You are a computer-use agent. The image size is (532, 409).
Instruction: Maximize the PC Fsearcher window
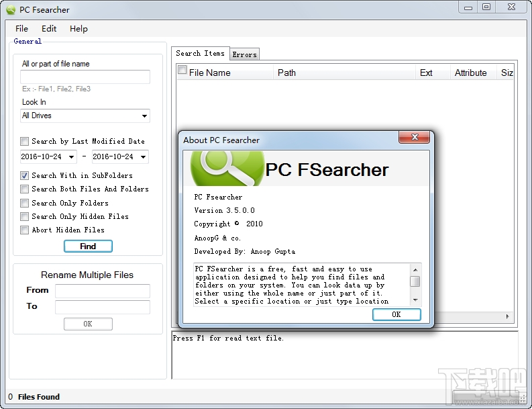point(486,7)
